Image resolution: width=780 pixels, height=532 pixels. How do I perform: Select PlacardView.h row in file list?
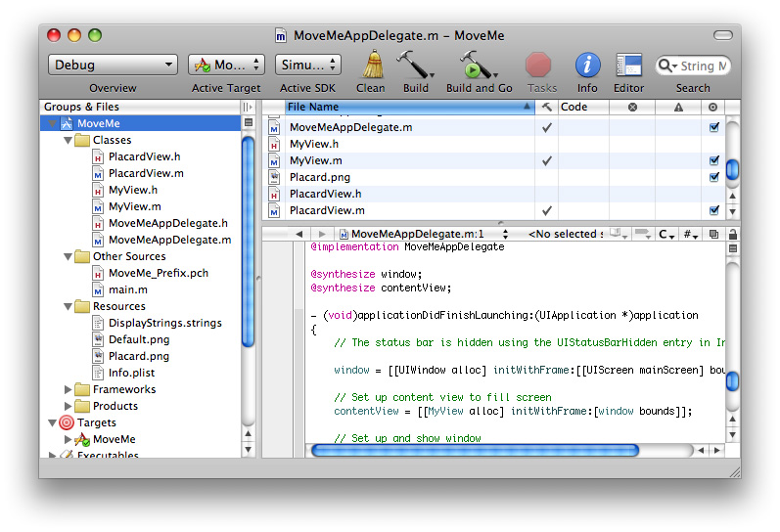493,194
